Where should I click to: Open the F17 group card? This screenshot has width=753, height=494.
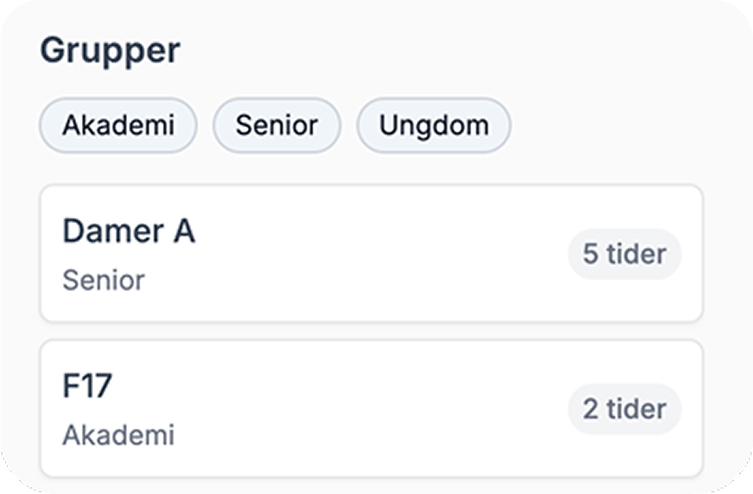(371, 409)
